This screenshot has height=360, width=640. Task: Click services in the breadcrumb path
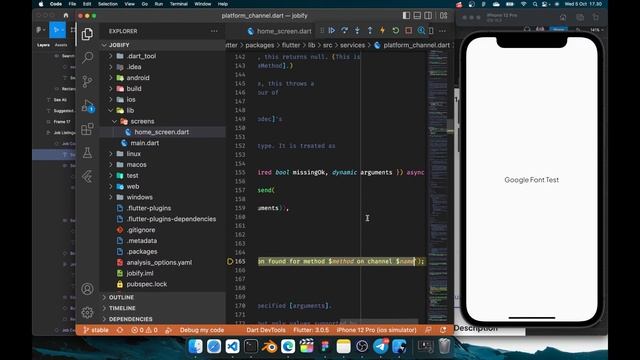(352, 45)
